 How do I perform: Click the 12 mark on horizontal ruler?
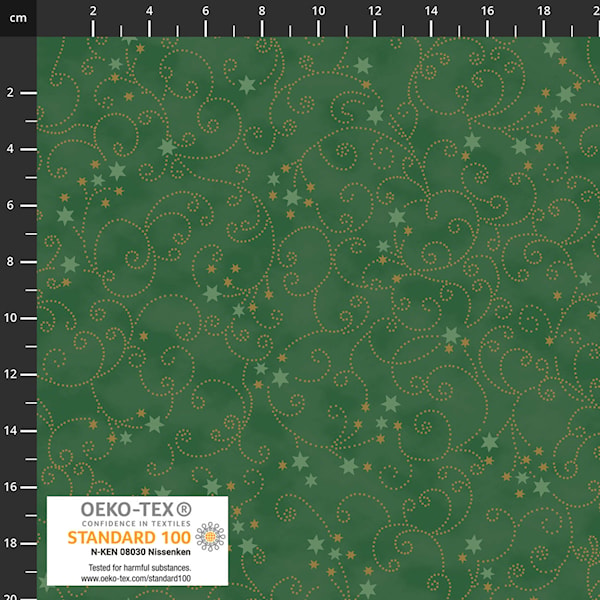[x=375, y=11]
